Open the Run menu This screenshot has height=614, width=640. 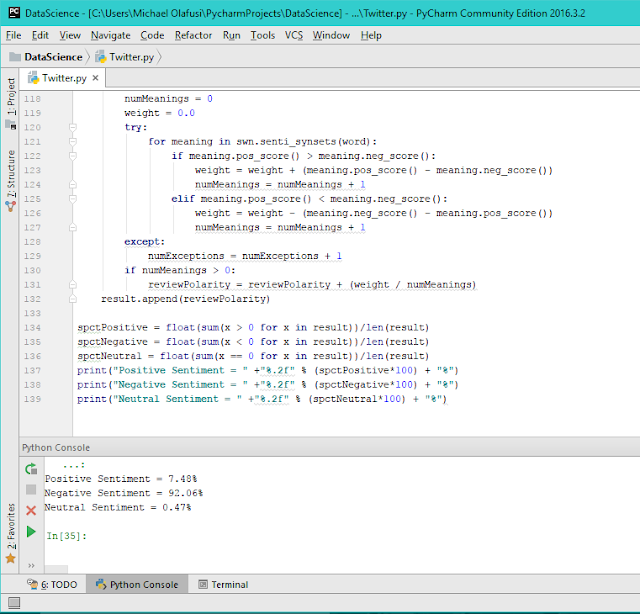[231, 36]
